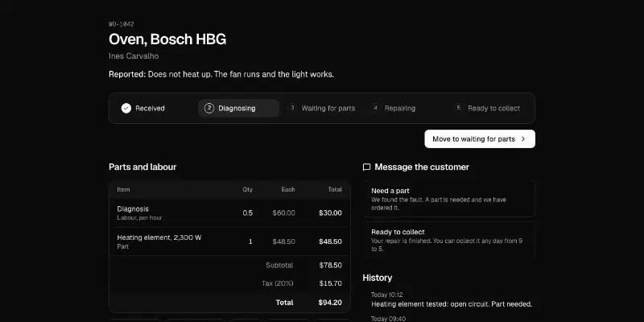
Task: Click the Item column header
Action: (x=123, y=190)
